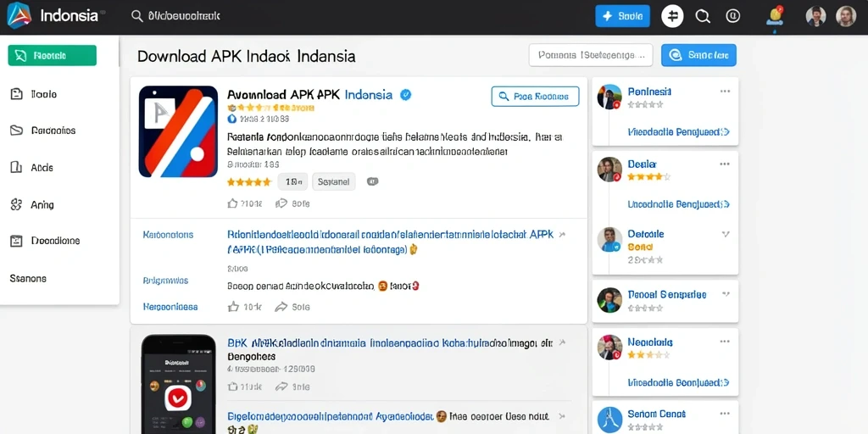
Task: Click the white circular equals icon in header
Action: click(x=672, y=17)
